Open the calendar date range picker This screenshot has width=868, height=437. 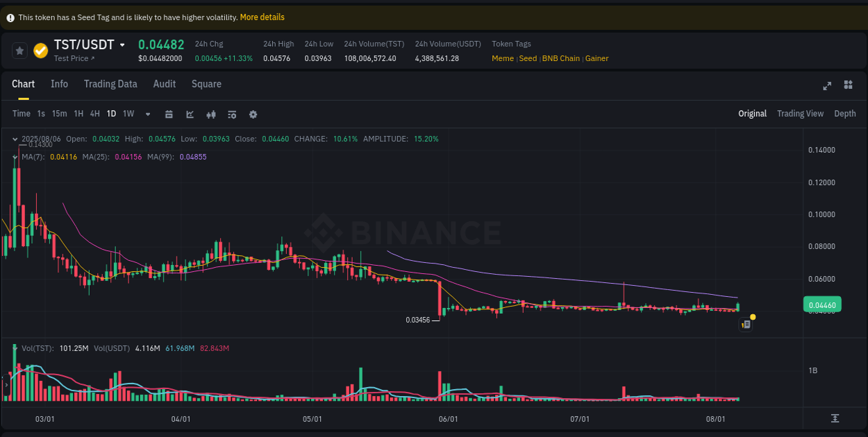click(169, 114)
